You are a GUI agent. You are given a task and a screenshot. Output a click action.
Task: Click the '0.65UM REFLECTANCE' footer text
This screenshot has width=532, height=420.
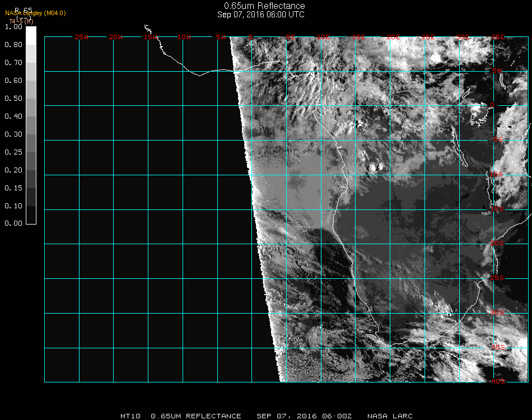(x=196, y=416)
